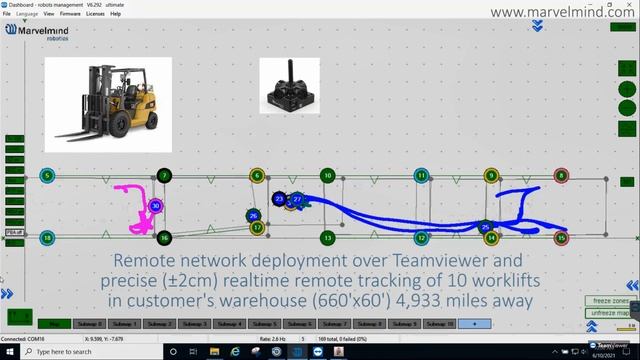
Task: Open the View menu
Action: [x=49, y=14]
